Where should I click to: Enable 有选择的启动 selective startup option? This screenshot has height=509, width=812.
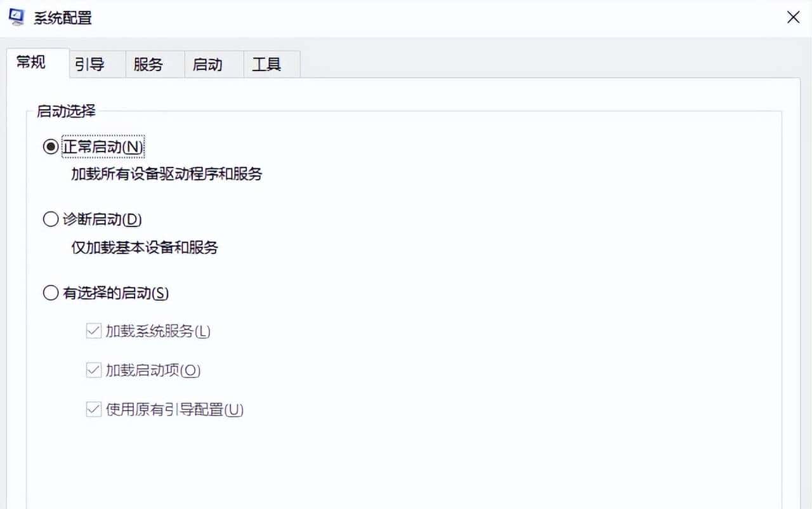(x=51, y=293)
